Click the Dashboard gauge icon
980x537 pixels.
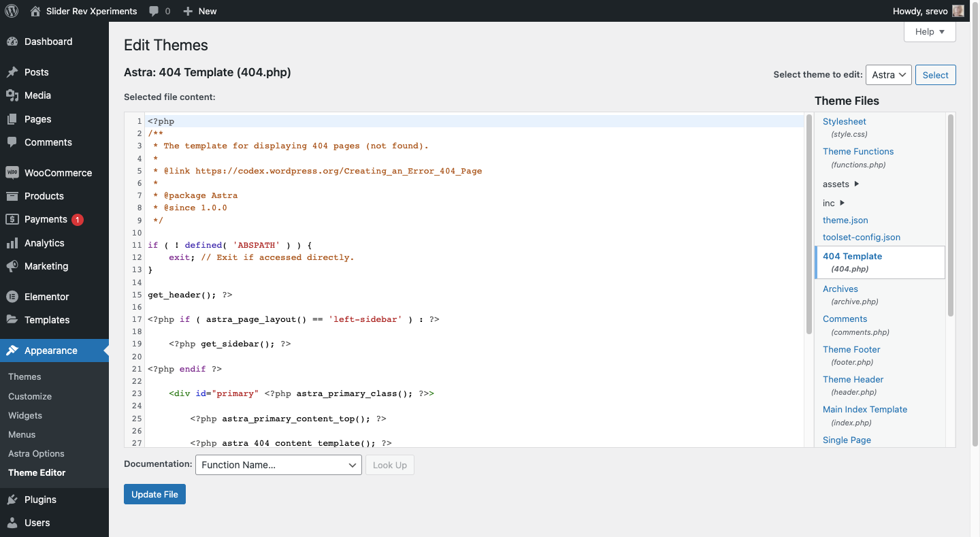coord(12,42)
